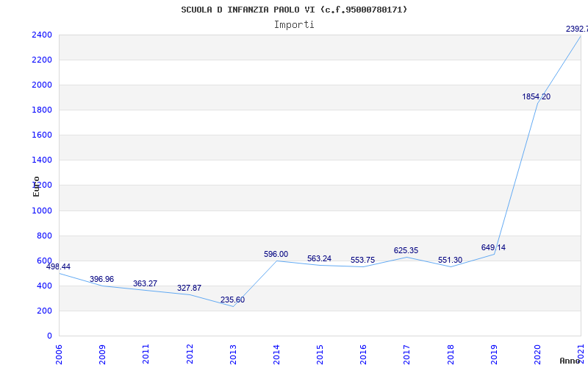588x368 pixels.
Task: Click the 'Euro' y-axis label
Action: (x=36, y=186)
